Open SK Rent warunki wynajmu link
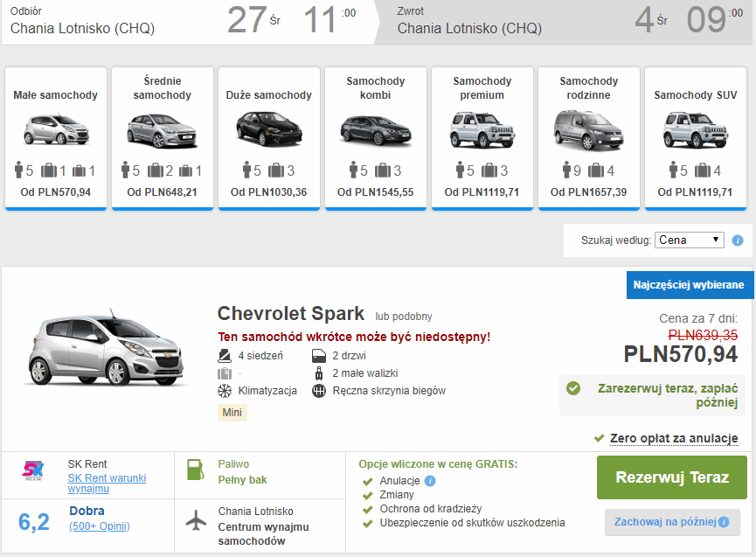Image resolution: width=756 pixels, height=557 pixels. tap(107, 484)
